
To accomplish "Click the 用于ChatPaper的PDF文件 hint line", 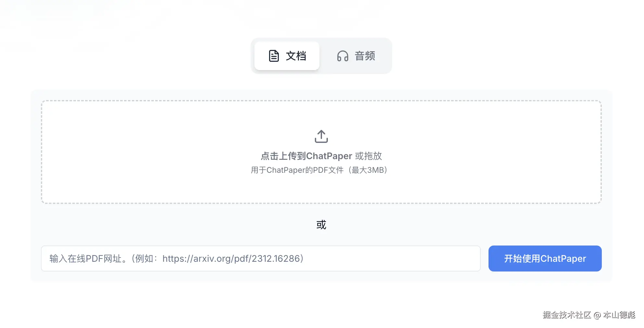I will pyautogui.click(x=297, y=170).
